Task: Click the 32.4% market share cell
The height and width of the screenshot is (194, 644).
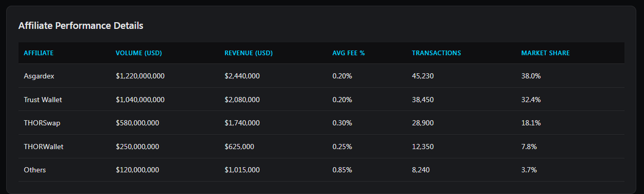Action: tap(531, 99)
